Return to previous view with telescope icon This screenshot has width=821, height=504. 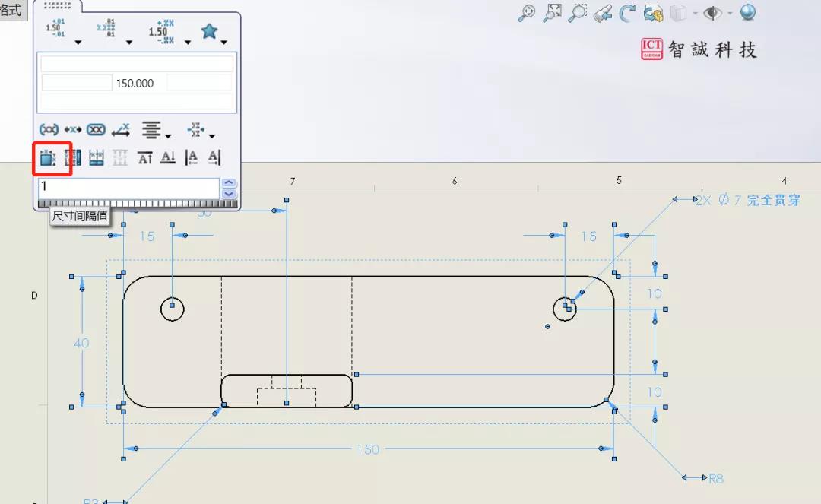(x=603, y=13)
